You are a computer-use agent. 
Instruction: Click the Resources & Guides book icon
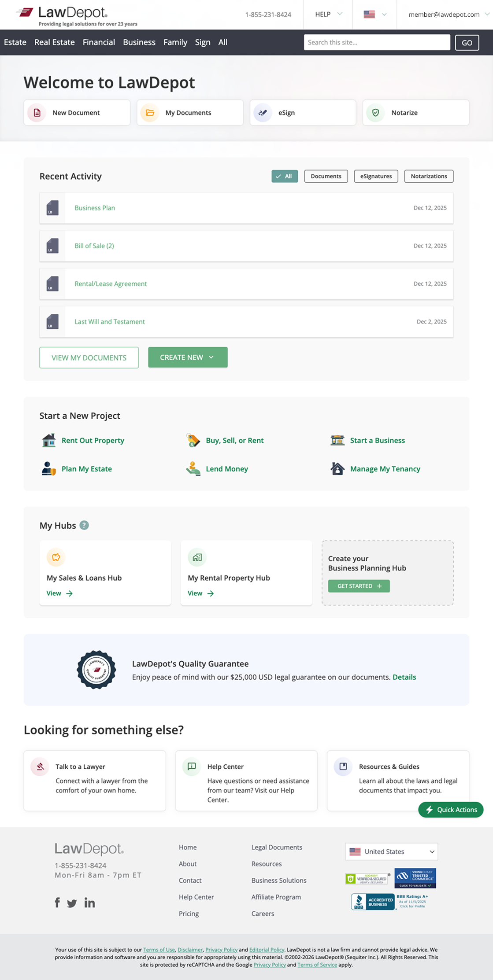tap(343, 766)
